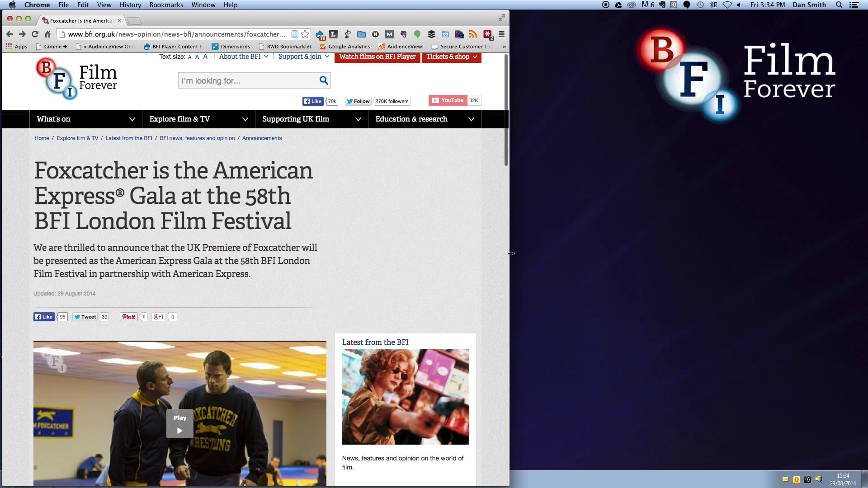The height and width of the screenshot is (488, 868).
Task: Expand the Support & join dropdown
Action: [304, 56]
